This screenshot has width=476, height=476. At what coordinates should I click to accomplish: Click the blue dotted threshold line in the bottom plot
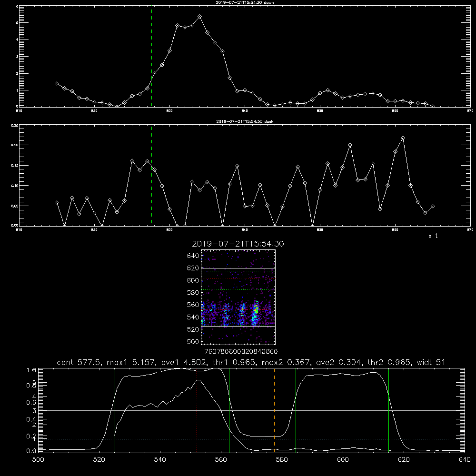[x=251, y=439]
